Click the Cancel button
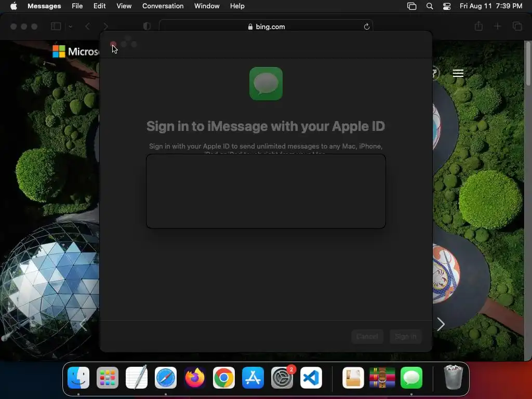Viewport: 532px width, 399px height. tap(367, 336)
